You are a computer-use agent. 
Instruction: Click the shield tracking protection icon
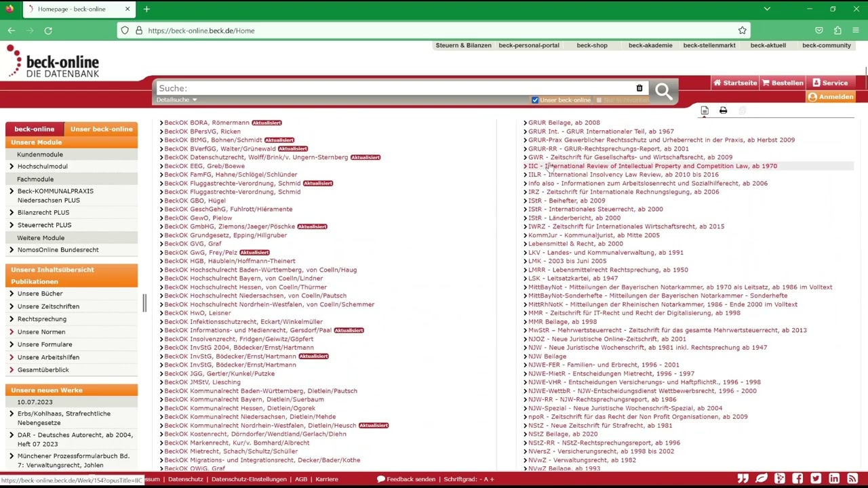(125, 30)
